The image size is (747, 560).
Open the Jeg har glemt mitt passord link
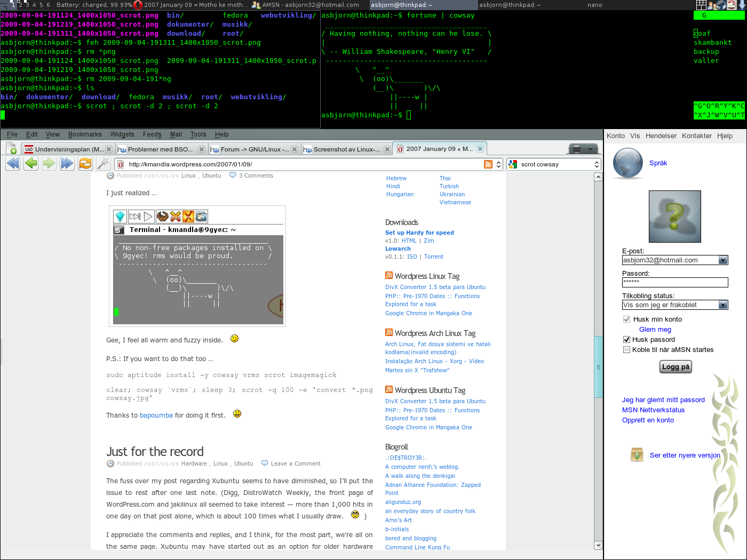pos(663,399)
